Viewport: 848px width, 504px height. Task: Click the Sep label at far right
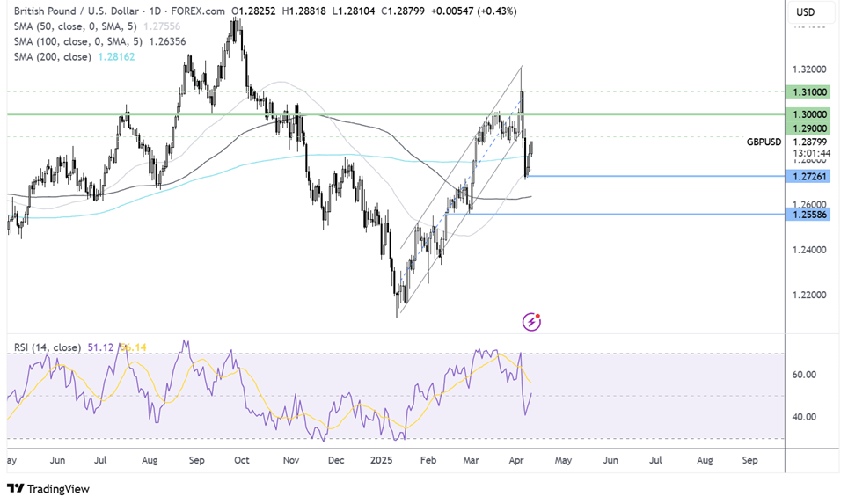tap(749, 460)
